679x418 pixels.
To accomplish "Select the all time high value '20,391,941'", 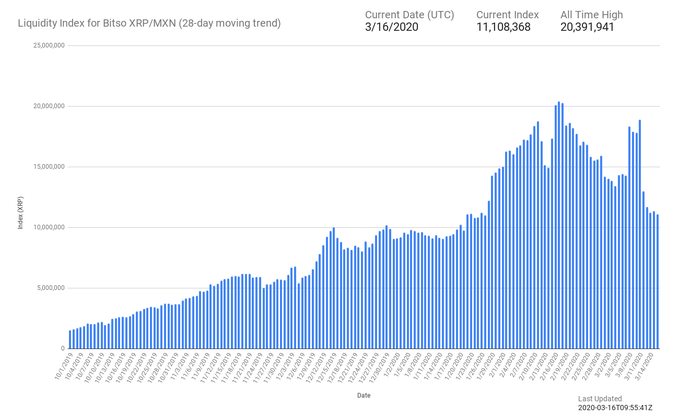I will click(x=587, y=27).
